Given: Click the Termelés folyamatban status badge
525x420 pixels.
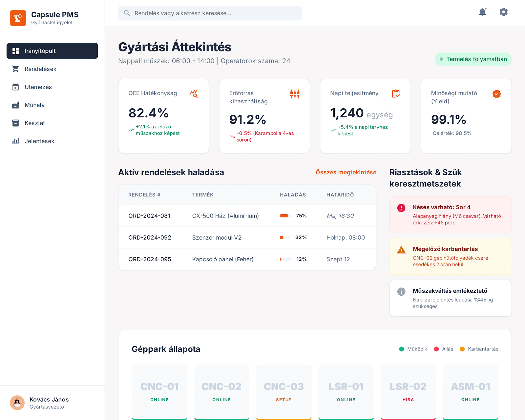Looking at the screenshot, I should click(473, 59).
